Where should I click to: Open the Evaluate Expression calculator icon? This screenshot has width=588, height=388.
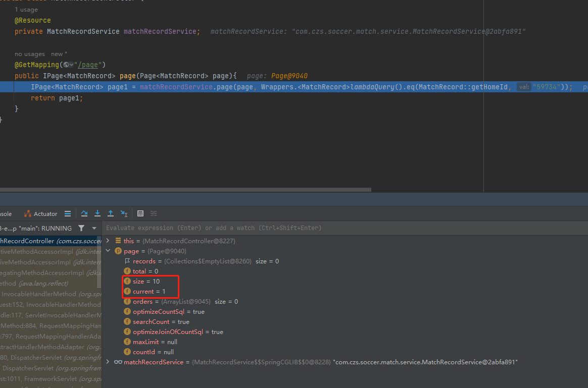(140, 213)
